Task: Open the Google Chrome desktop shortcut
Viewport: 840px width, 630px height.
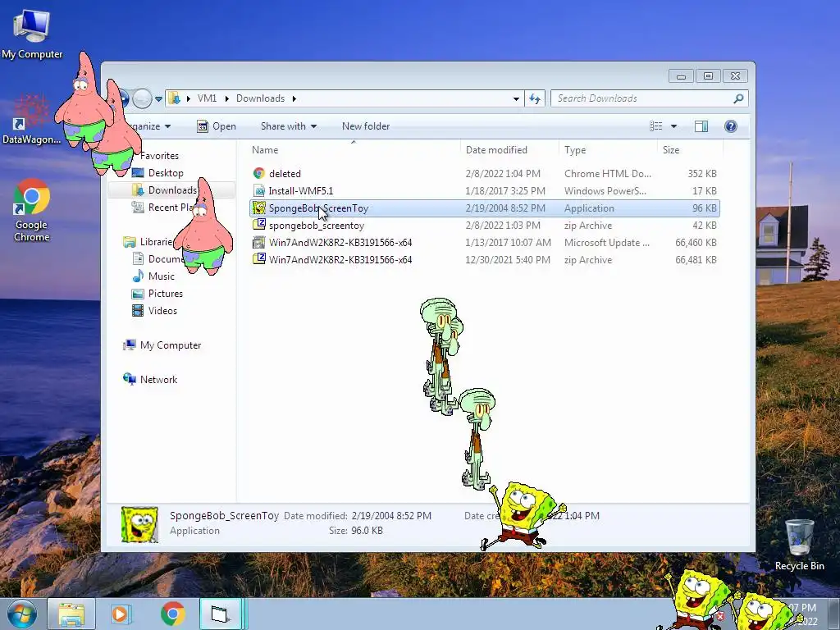Action: (32, 210)
